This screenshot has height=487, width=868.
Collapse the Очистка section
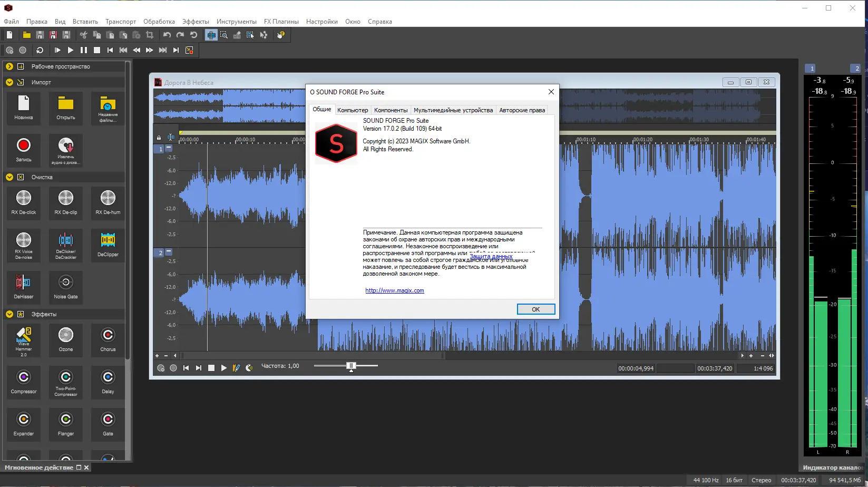point(9,177)
